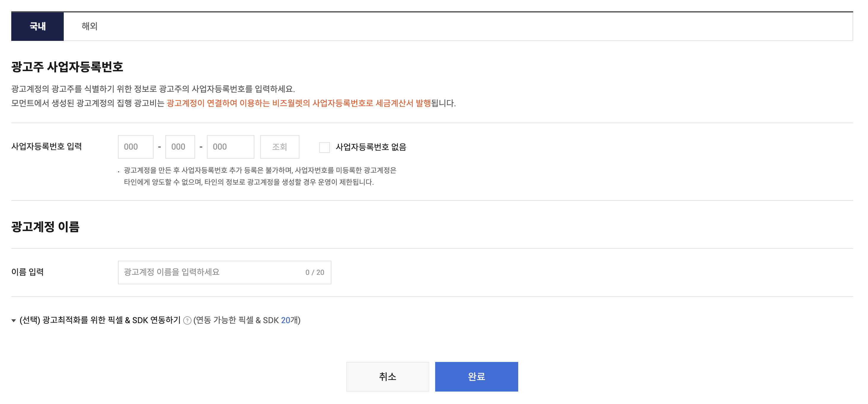Click the blue 20 SDK count link
Image resolution: width=868 pixels, height=404 pixels.
[x=285, y=320]
